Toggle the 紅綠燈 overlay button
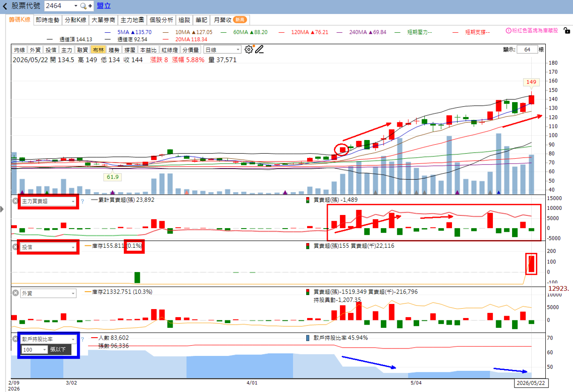The height and width of the screenshot is (392, 573). (170, 50)
